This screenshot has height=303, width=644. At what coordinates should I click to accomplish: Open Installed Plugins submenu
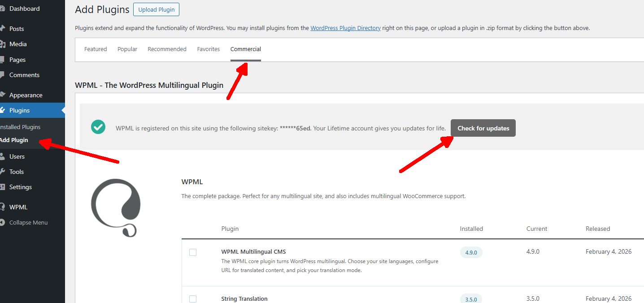pos(20,127)
